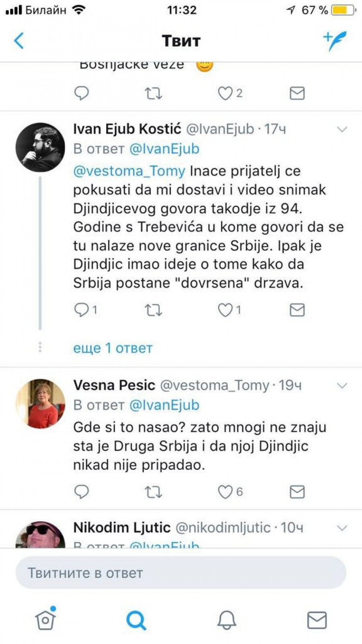Like the top tweet with 2 likes
Viewport: 362px width, 644px height.
point(225,93)
